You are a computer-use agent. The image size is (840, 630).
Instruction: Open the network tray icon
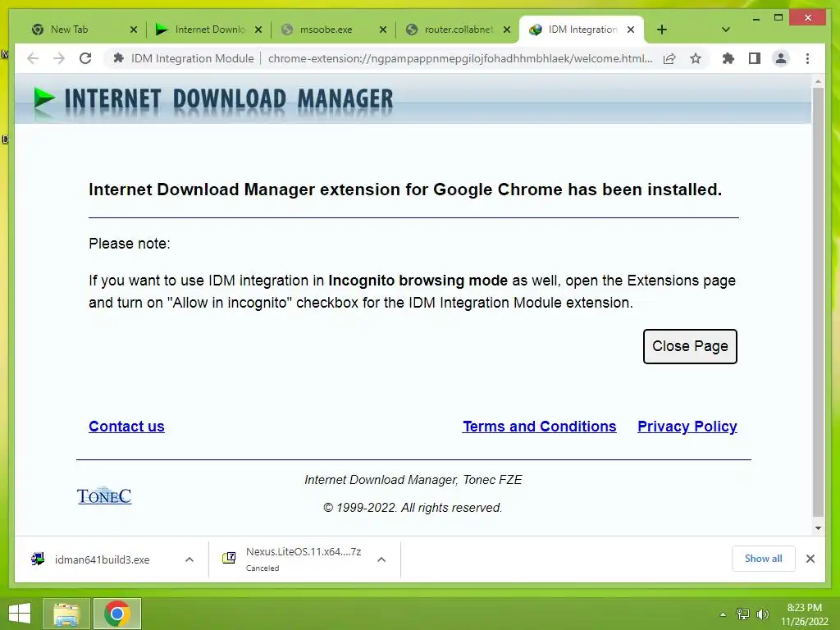(743, 614)
